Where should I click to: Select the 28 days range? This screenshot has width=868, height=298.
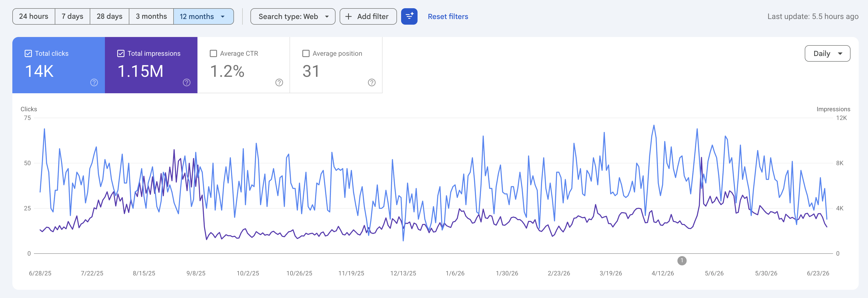click(x=110, y=16)
